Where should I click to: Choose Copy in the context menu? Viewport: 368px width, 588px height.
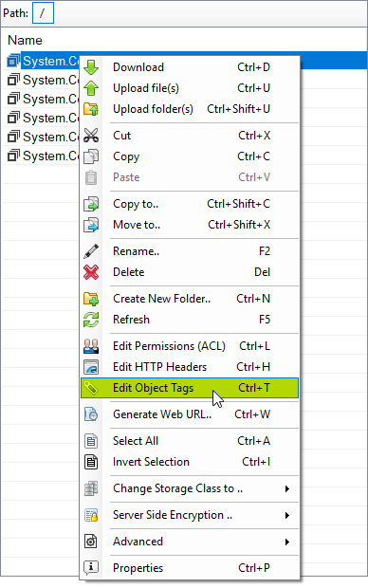tap(190, 156)
